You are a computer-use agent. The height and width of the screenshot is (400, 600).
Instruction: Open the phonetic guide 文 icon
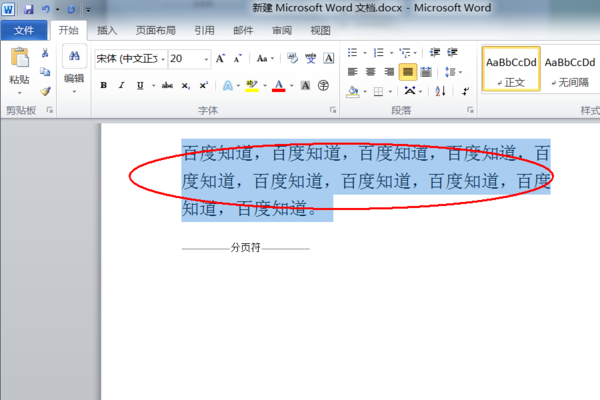point(310,59)
